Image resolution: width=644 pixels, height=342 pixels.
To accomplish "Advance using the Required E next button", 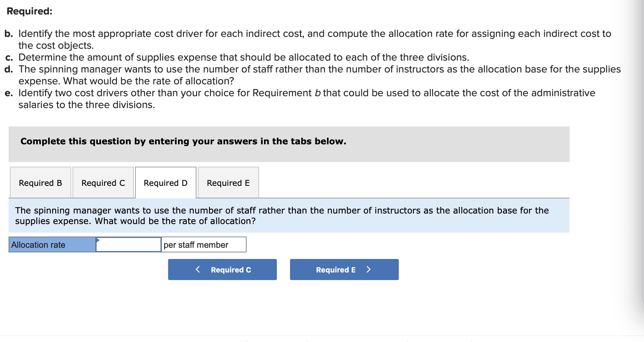I will 344,269.
